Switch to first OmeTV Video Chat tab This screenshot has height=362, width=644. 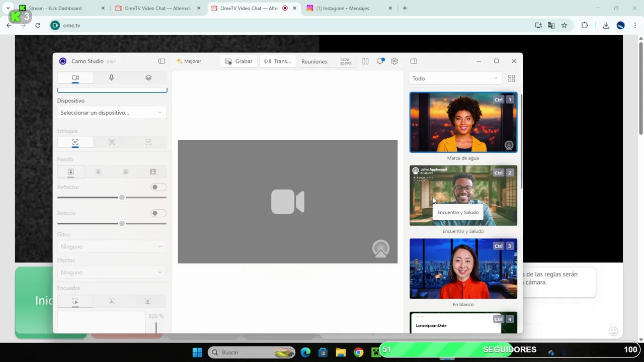point(157,8)
